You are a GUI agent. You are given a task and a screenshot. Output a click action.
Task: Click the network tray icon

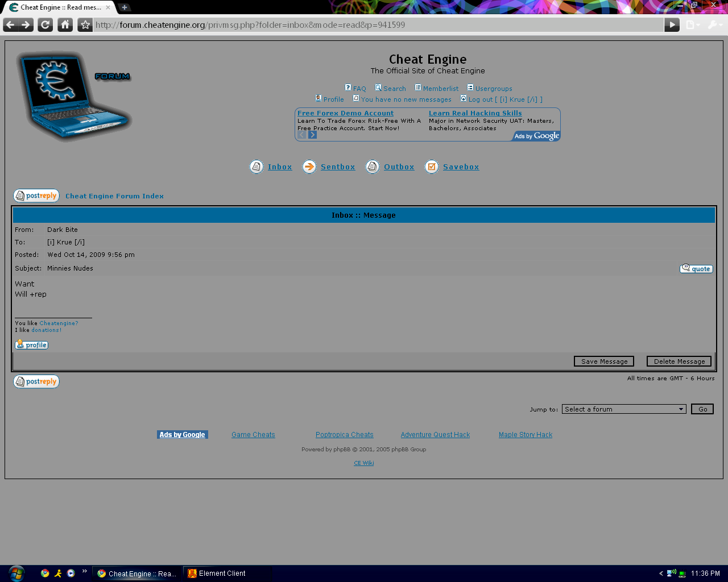(x=682, y=573)
